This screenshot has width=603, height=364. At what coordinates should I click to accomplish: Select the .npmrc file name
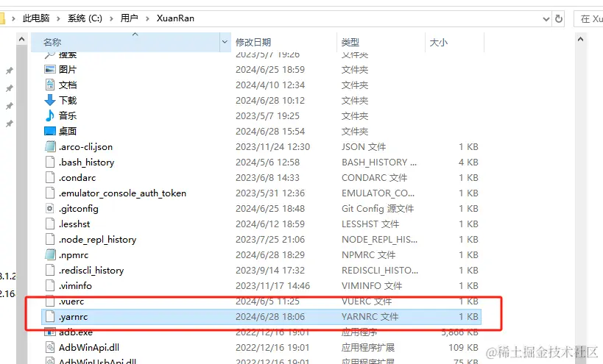[74, 255]
